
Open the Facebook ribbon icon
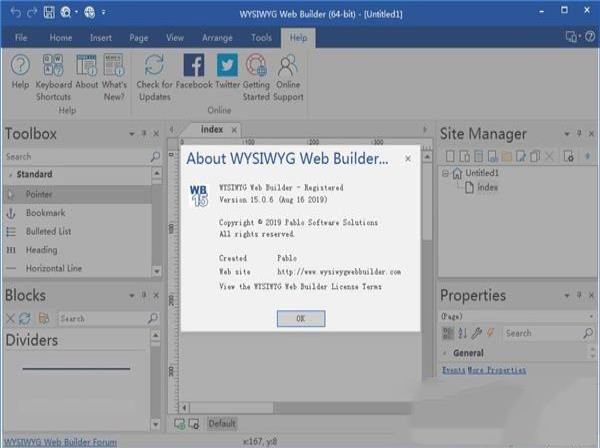click(x=194, y=71)
